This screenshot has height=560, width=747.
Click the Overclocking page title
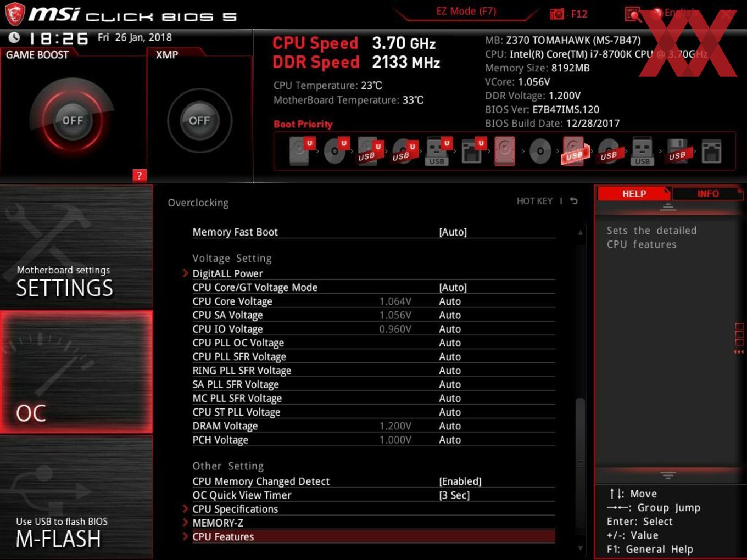pos(198,203)
